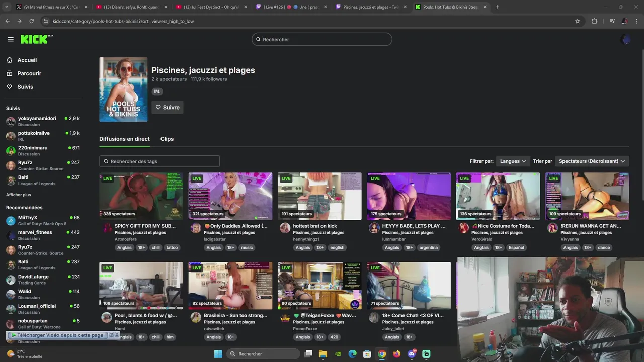Click the Vivyenna channel avatar
Image resolution: width=644 pixels, height=362 pixels.
tap(552, 228)
